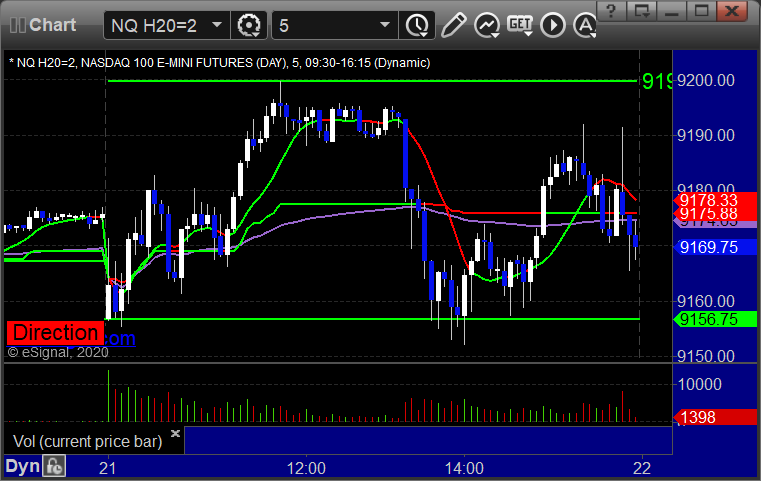Click the 10000 volume axis label
The image size is (761, 481).
(699, 384)
